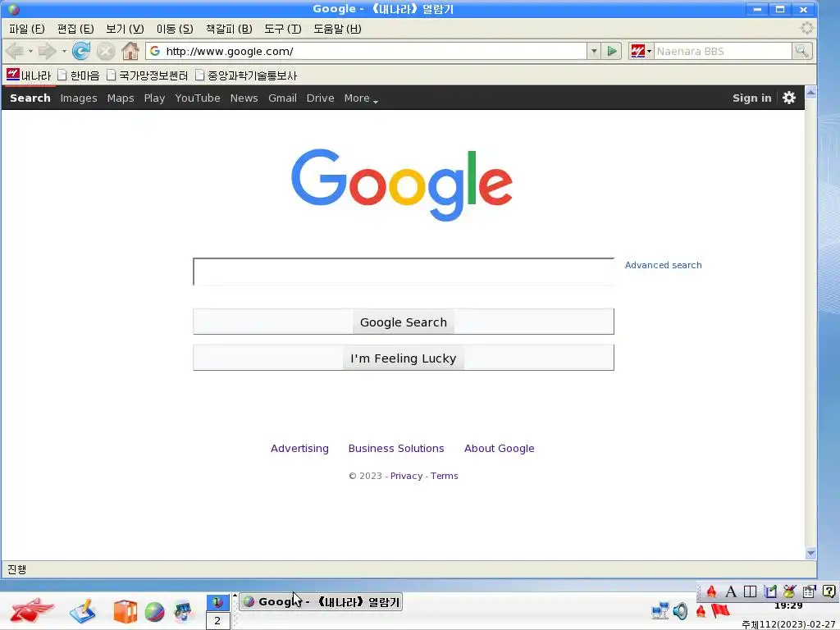Screen dimensions: 840x630
Task: Open the forward history dropdown arrow
Action: coord(64,52)
